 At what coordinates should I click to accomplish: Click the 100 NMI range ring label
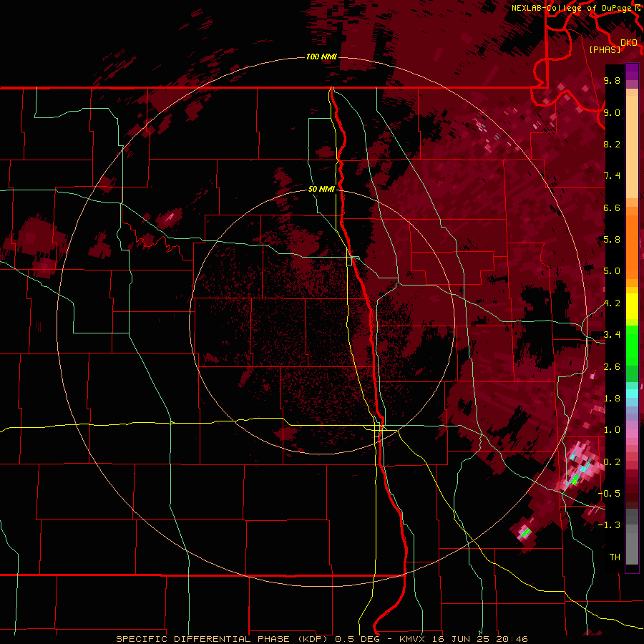pos(321,57)
